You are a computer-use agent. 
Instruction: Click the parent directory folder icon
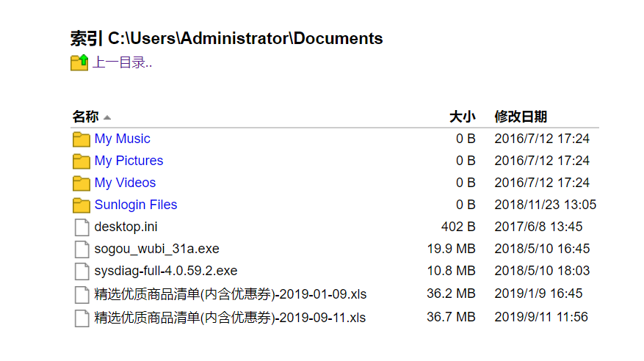(79, 62)
